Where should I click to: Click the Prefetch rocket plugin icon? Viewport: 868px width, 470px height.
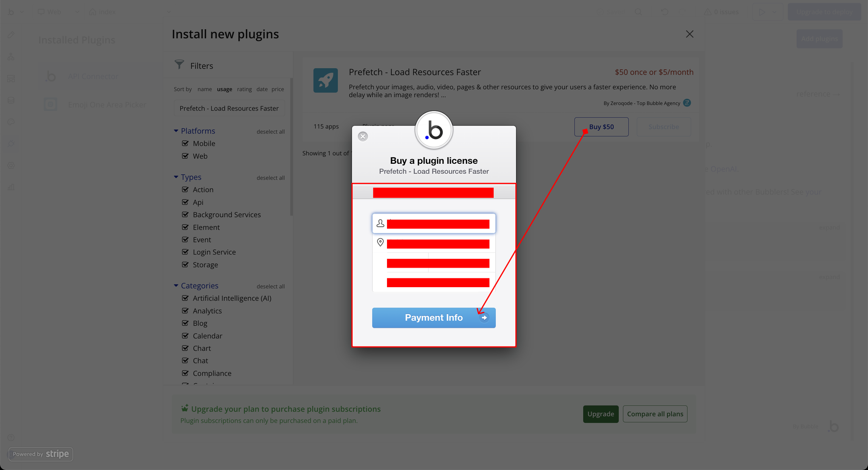(325, 80)
